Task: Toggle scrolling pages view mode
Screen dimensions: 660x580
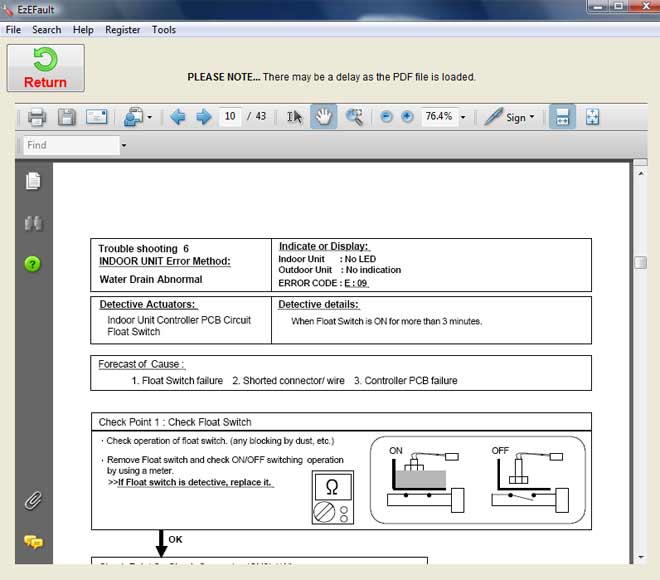Action: pos(563,117)
